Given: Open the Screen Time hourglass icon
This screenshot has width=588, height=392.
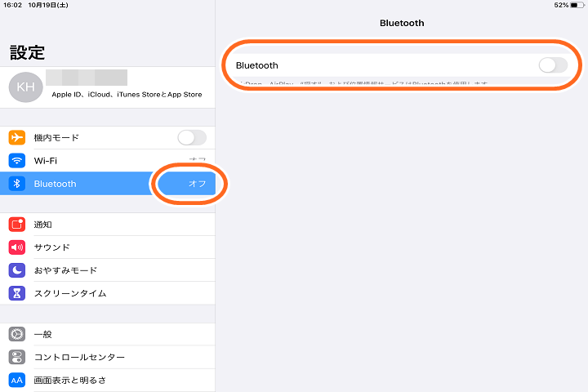Looking at the screenshot, I should [17, 293].
